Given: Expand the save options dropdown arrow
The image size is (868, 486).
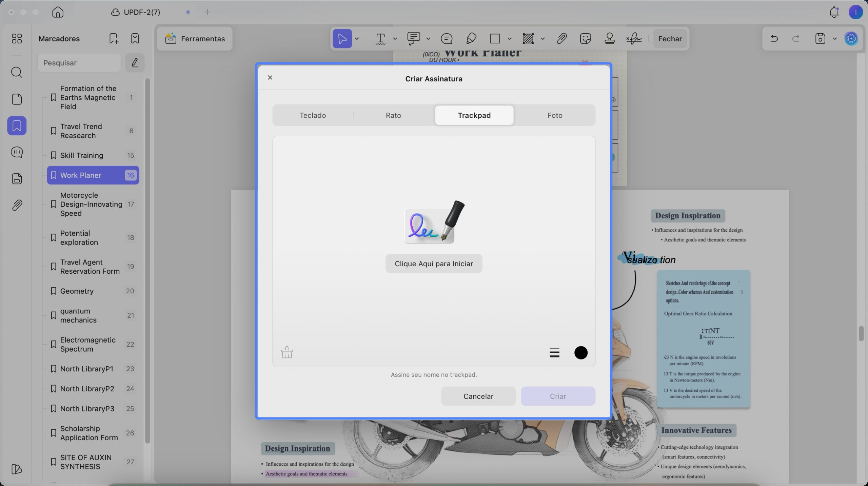Looking at the screenshot, I should click(x=835, y=39).
